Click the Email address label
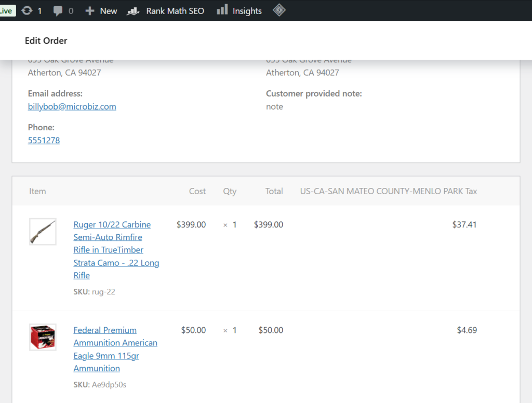The width and height of the screenshot is (532, 403). (55, 93)
